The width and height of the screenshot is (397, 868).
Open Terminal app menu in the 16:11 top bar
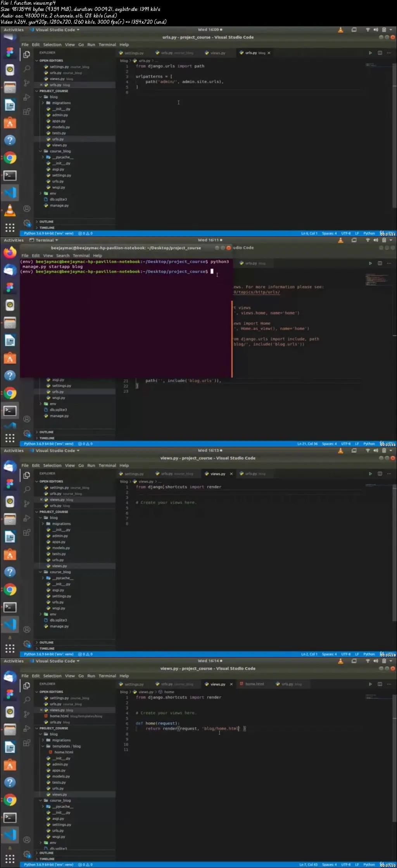click(x=44, y=240)
